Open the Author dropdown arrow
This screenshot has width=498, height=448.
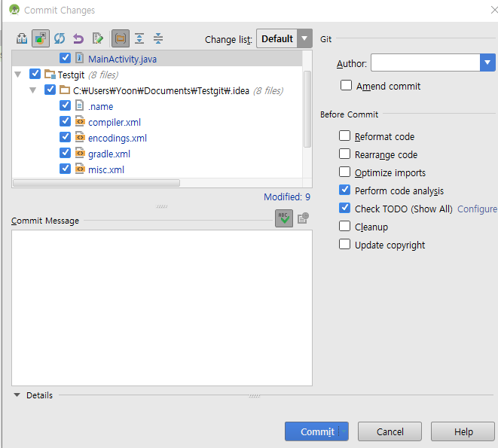point(487,62)
